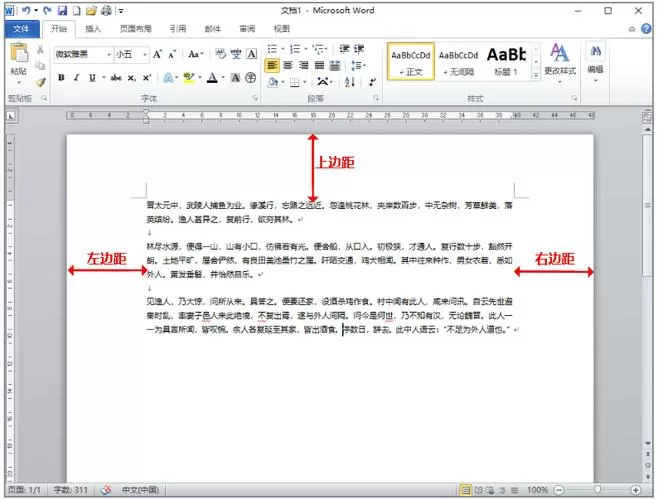This screenshot has width=658, height=500.
Task: Click the 100% zoom level indicator
Action: pos(538,490)
